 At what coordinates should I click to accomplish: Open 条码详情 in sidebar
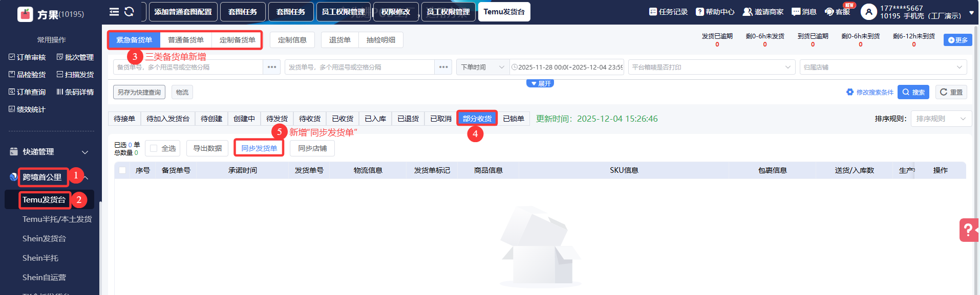pos(75,92)
